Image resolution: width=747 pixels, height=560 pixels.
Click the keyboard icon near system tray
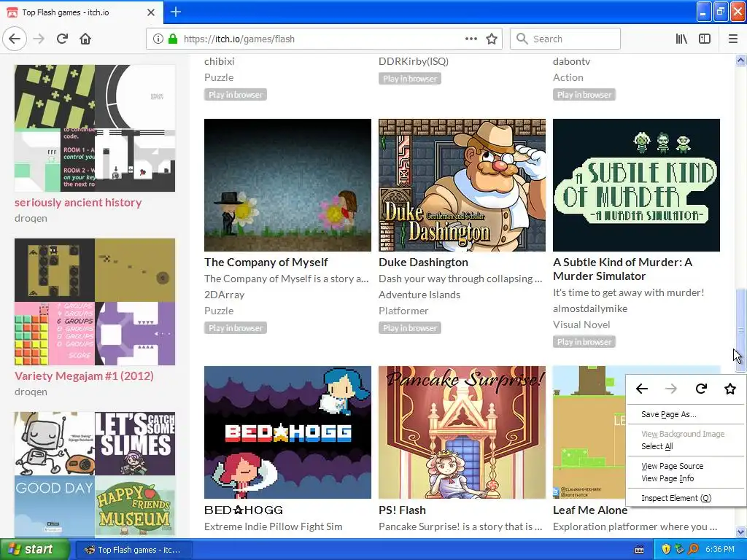coord(639,550)
